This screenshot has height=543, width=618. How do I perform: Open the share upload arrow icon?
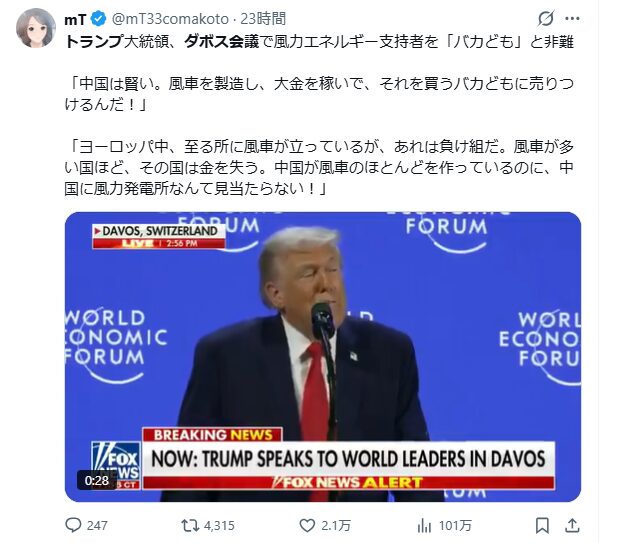pyautogui.click(x=572, y=525)
